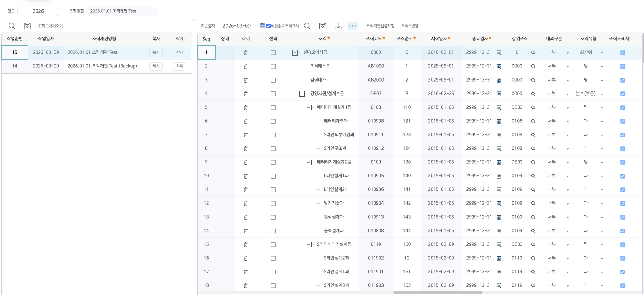644x295 pixels.
Task: Click trash icon for 배터리계측과 row
Action: [x=246, y=121]
